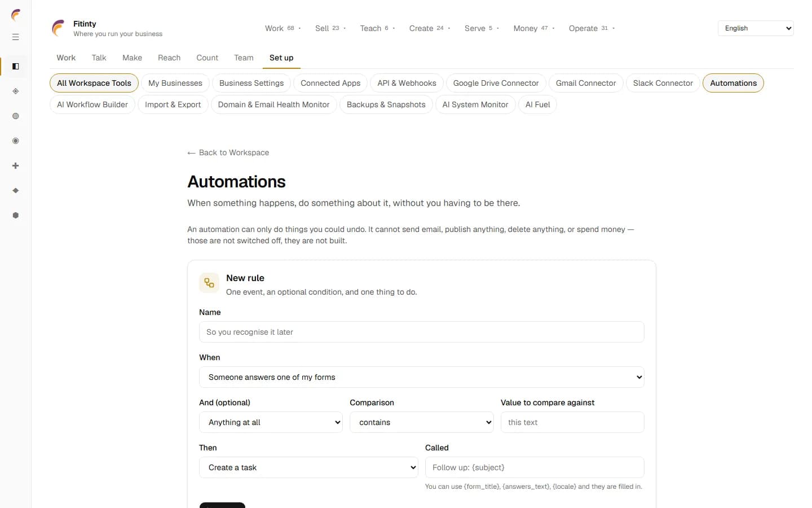Expand the Work 68 top menu

point(283,28)
